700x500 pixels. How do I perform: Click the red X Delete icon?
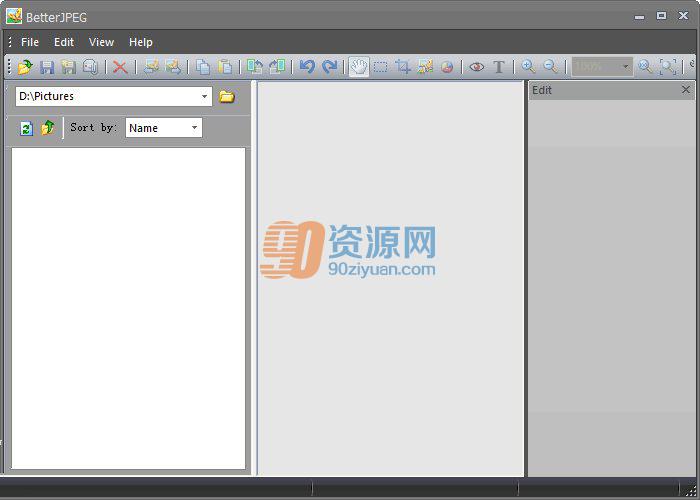click(120, 67)
